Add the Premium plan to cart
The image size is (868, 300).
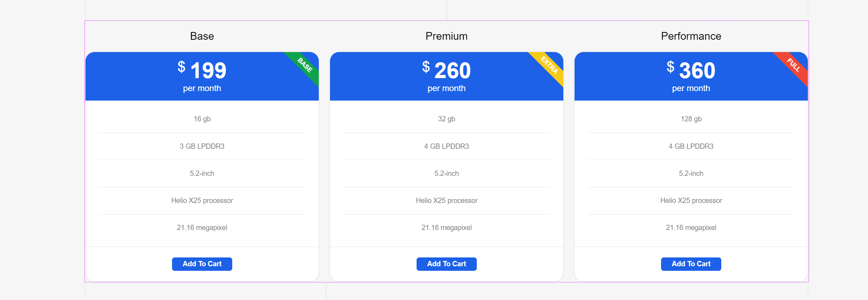pyautogui.click(x=446, y=264)
